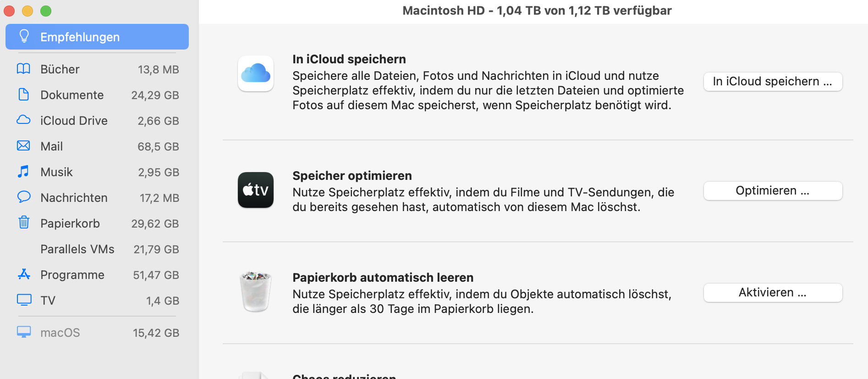Click the Macintosh HD window title
Viewport: 868px width, 379px height.
(537, 11)
